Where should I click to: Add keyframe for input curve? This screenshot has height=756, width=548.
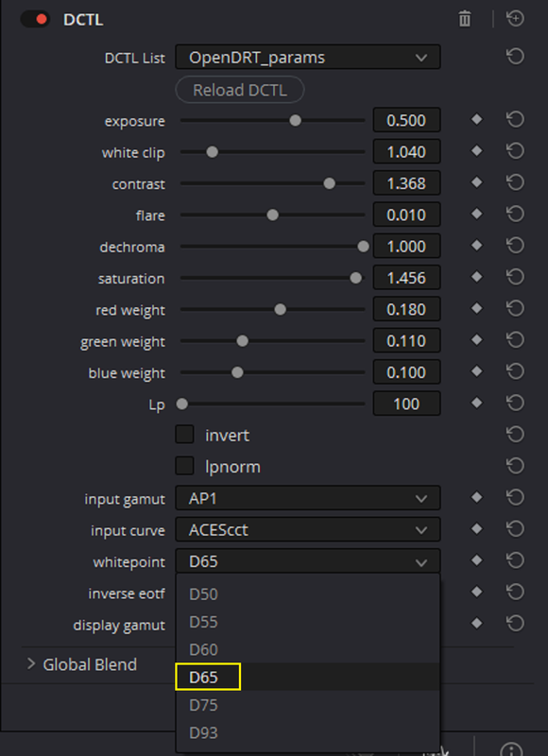[x=477, y=529]
